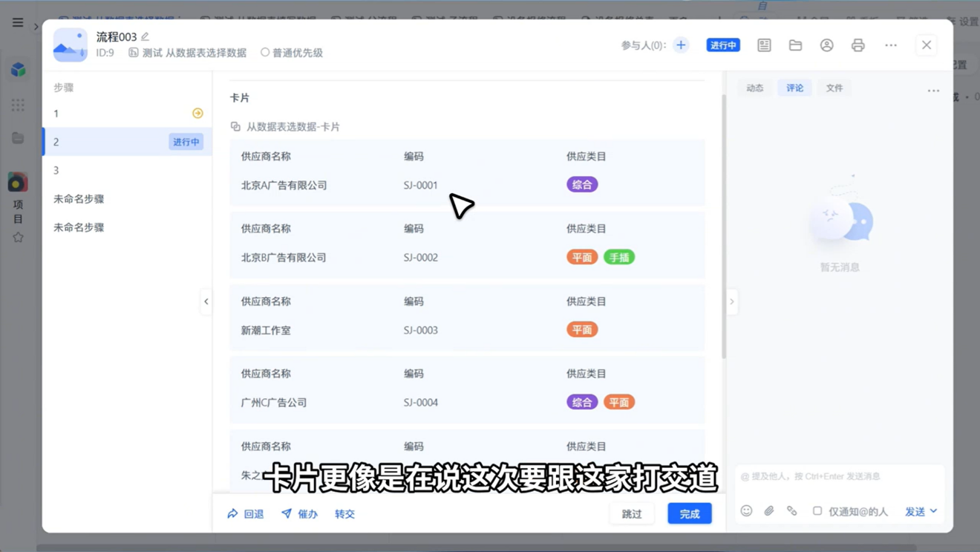Open the user profile circle icon
980x552 pixels.
826,45
